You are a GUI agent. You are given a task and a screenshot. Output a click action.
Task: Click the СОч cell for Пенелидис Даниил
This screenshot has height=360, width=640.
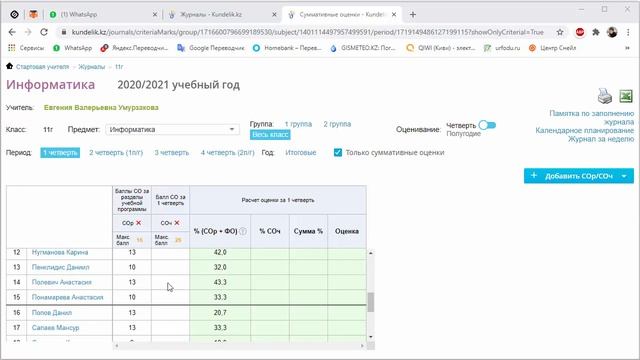(170, 267)
